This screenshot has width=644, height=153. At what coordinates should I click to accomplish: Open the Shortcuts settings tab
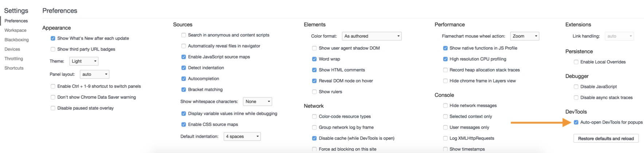[x=14, y=68]
